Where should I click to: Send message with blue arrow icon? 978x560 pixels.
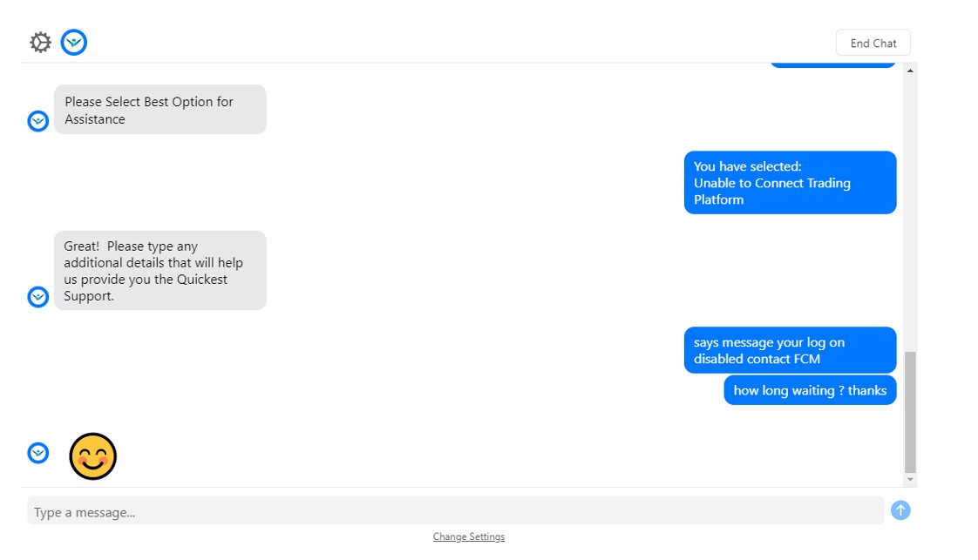click(x=900, y=510)
